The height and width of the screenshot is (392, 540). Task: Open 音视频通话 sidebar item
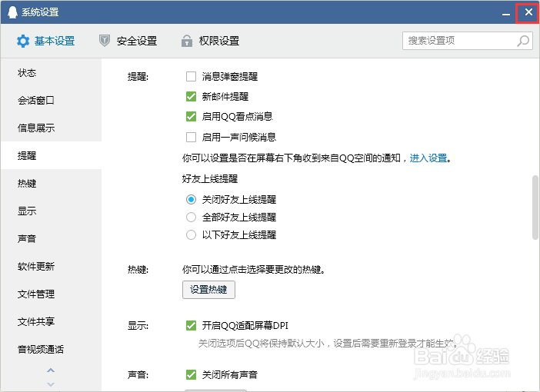[51, 349]
